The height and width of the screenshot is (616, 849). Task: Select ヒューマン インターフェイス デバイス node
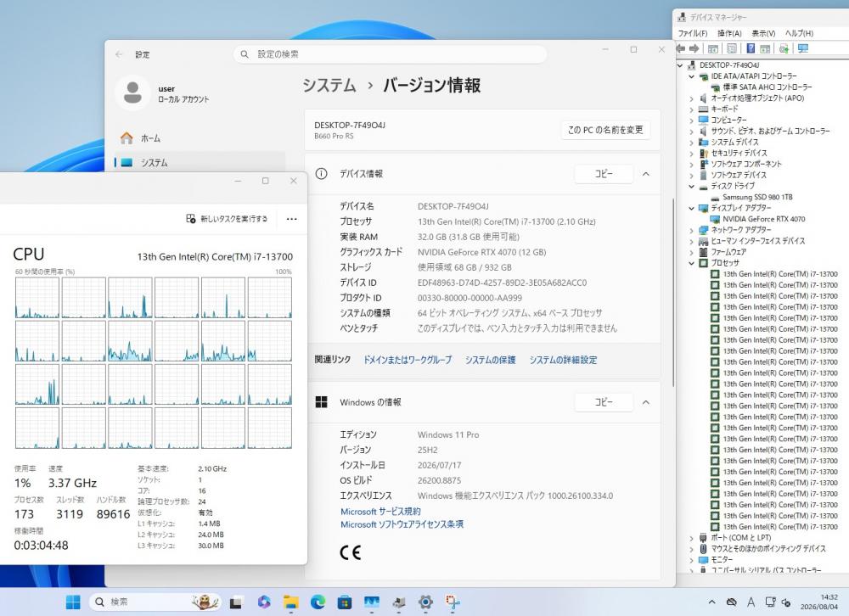click(757, 241)
